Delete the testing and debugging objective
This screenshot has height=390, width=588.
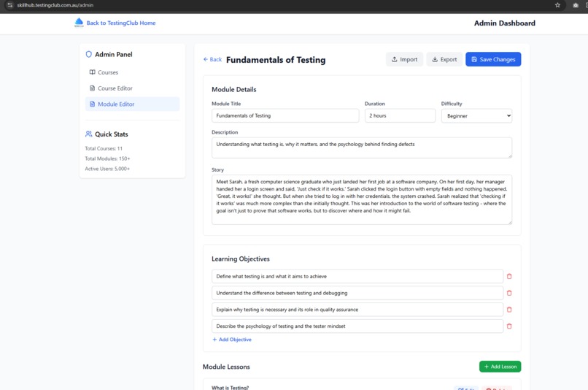coord(509,293)
